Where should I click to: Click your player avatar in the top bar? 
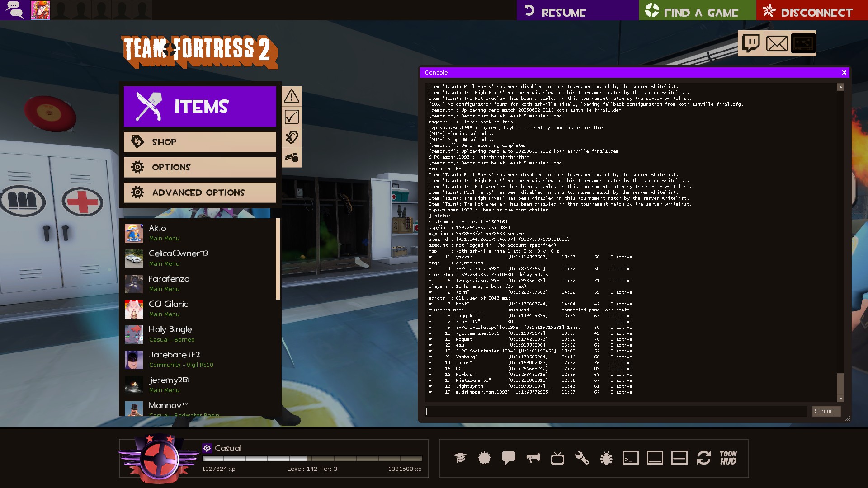point(40,10)
